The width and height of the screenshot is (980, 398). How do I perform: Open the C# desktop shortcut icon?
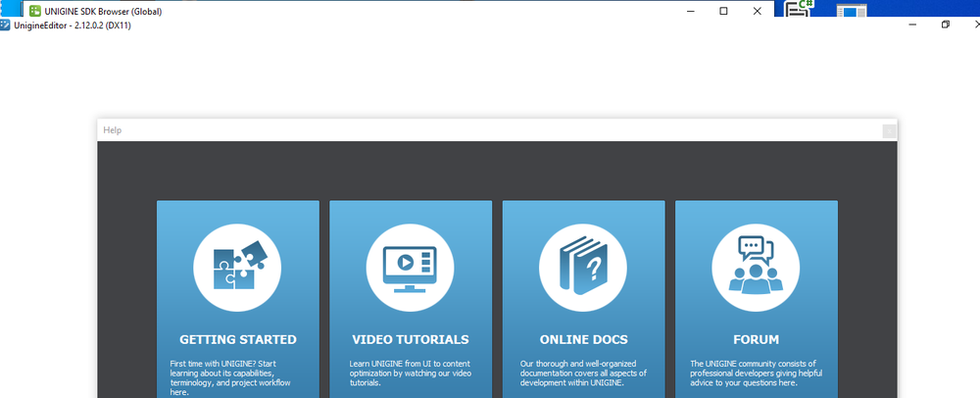point(801,9)
